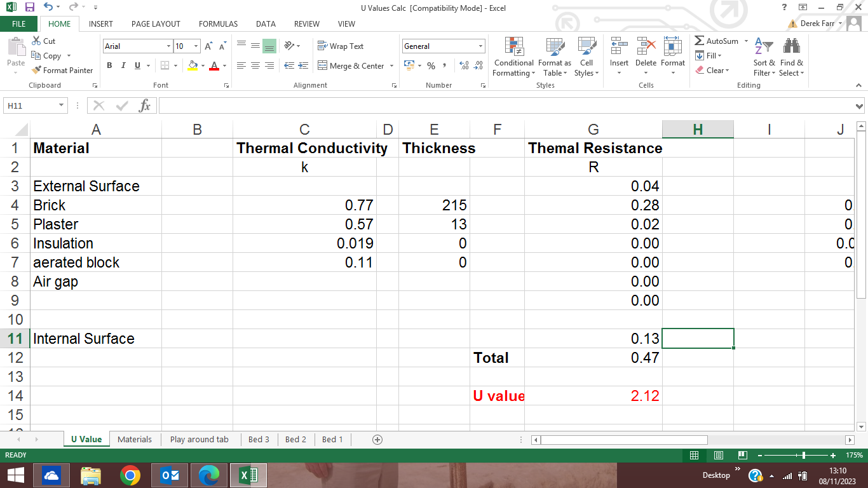Click the Merge & Center icon
The image size is (868, 488).
322,66
